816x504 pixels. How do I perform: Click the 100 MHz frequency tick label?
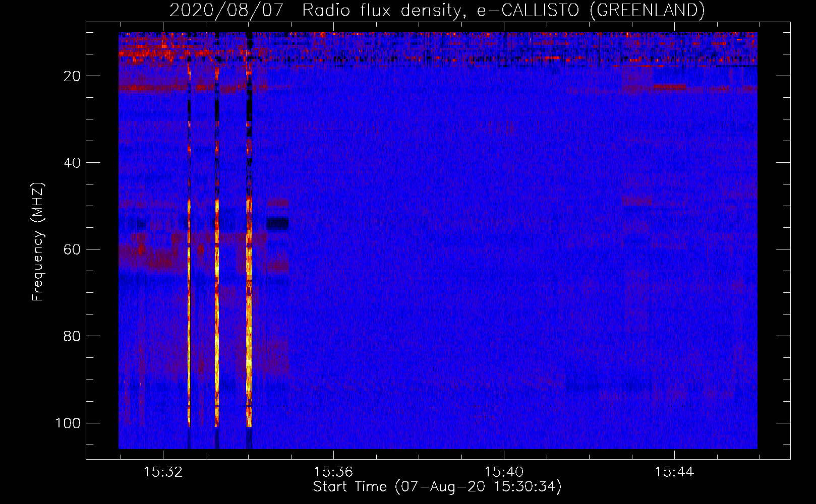pos(68,423)
